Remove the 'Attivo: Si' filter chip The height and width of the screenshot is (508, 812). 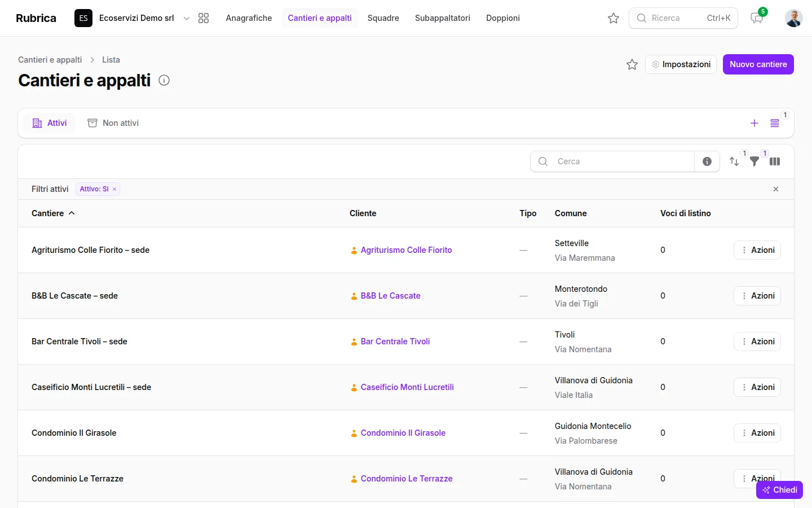(114, 189)
